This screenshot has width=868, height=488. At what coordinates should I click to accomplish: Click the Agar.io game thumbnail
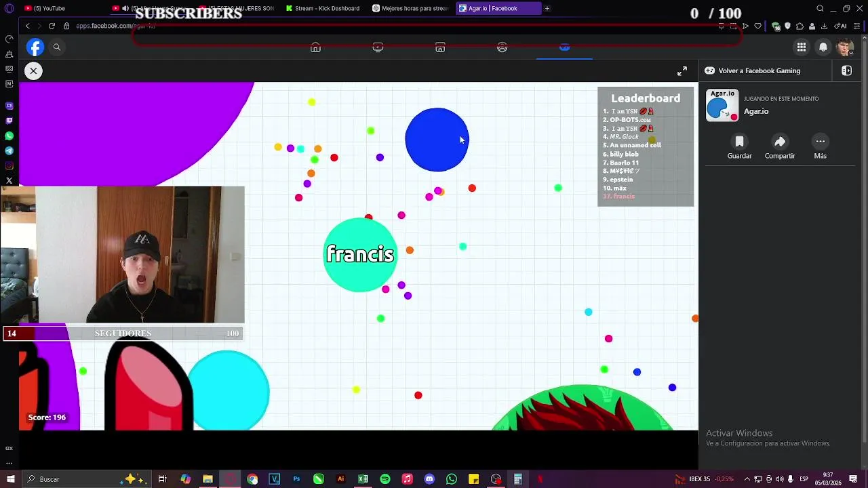pos(722,105)
